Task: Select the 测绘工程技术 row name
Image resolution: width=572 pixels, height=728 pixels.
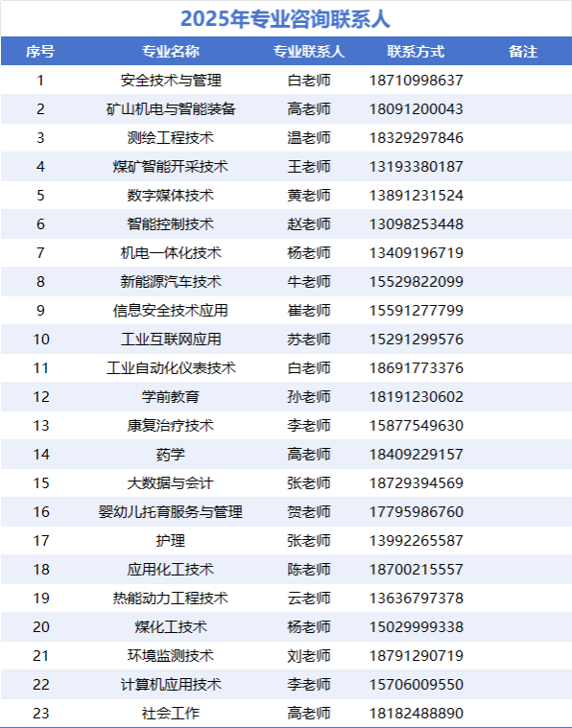Action: tap(171, 138)
